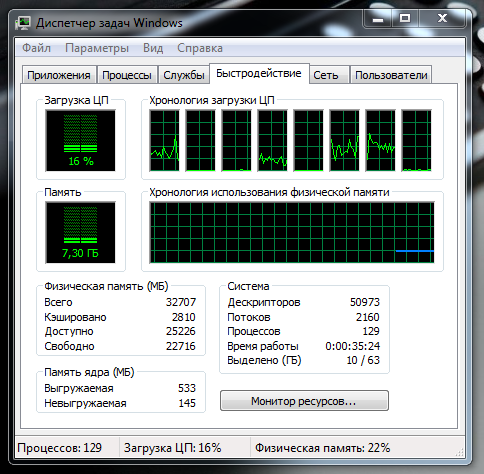Open the Справка menu

point(200,48)
